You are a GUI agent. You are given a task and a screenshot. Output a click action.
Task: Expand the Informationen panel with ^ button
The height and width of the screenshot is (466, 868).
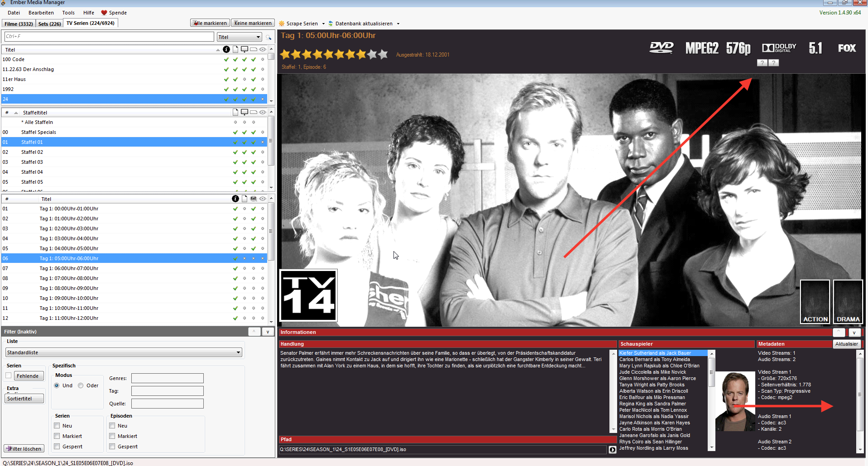[x=839, y=333]
